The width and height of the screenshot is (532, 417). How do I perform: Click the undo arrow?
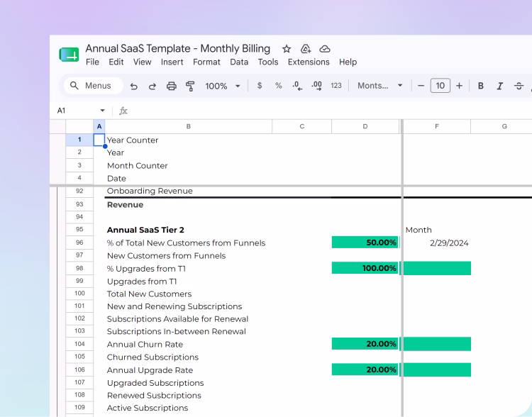[133, 87]
